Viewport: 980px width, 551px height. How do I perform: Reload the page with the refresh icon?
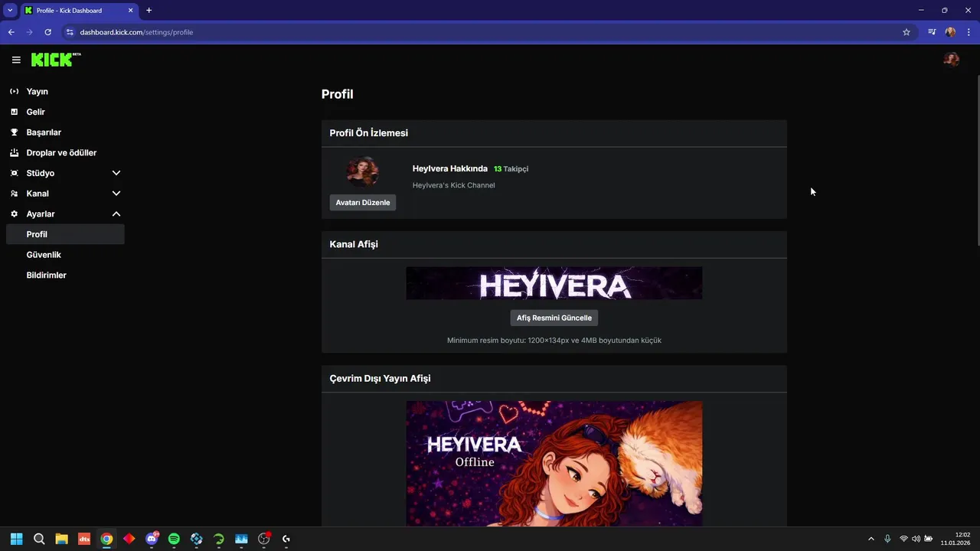(x=48, y=32)
